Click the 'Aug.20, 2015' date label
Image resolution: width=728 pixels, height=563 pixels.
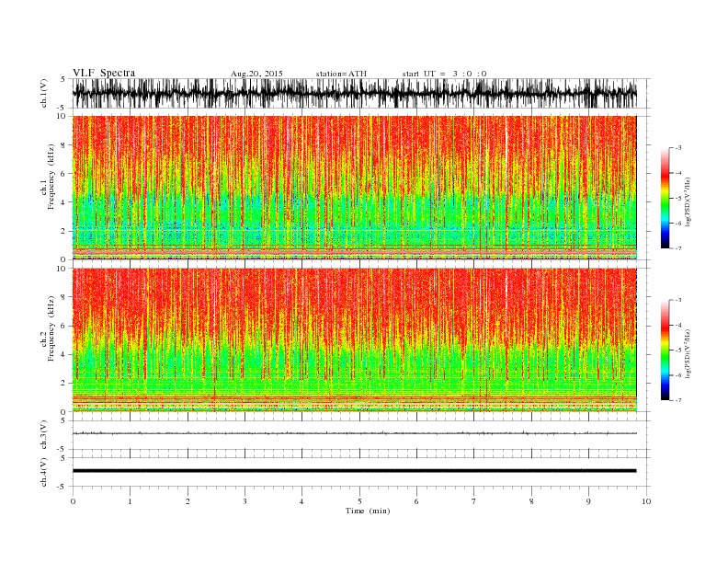pos(256,74)
